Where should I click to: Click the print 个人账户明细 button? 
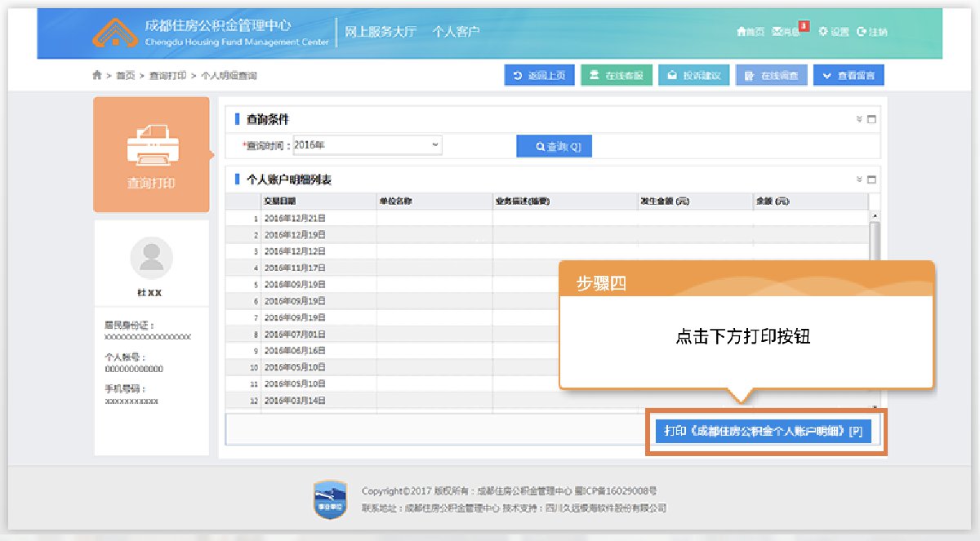(x=764, y=431)
